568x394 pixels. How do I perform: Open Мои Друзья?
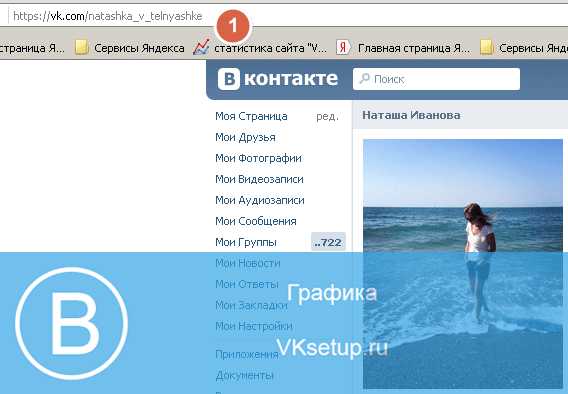245,137
